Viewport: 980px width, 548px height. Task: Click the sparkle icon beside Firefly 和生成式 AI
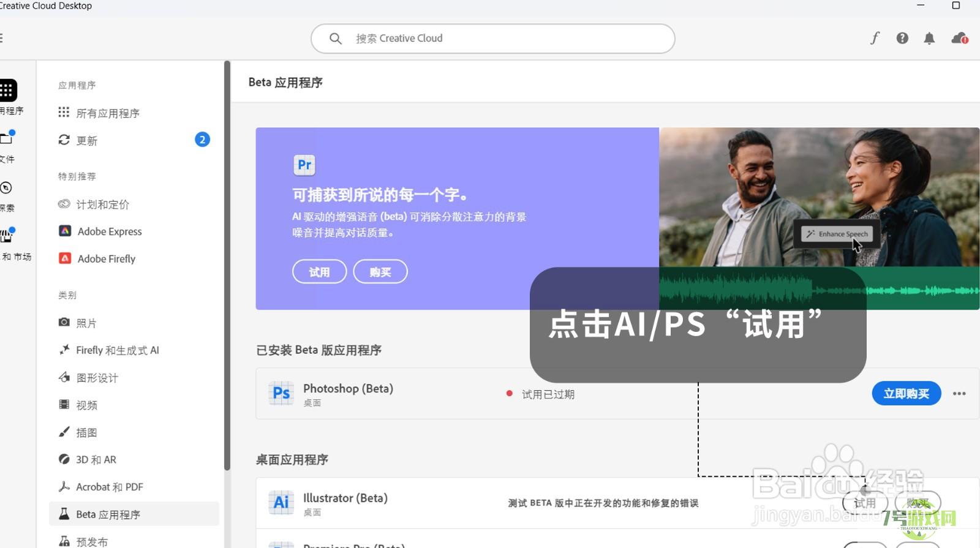pos(64,349)
